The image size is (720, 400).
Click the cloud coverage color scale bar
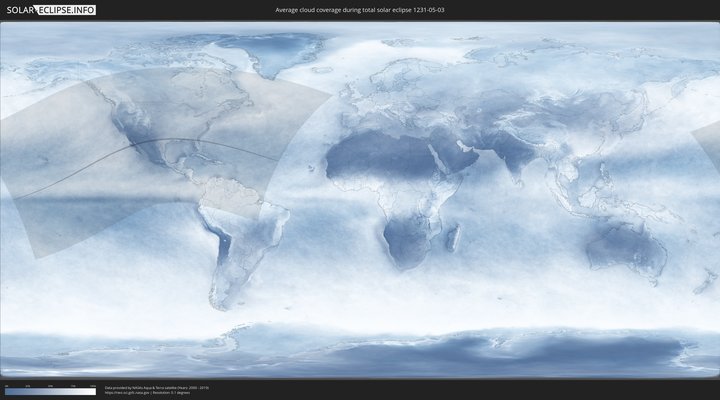point(51,392)
